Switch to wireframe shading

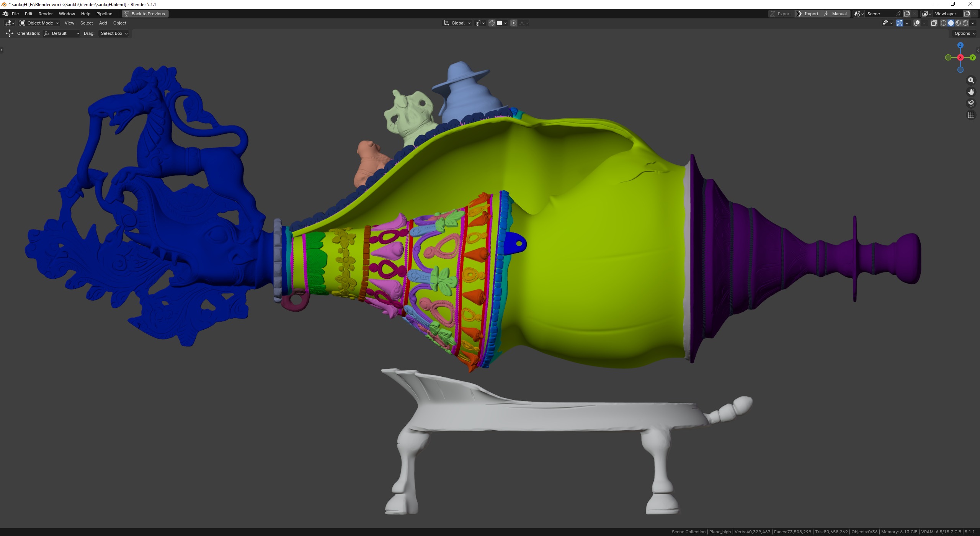[943, 23]
